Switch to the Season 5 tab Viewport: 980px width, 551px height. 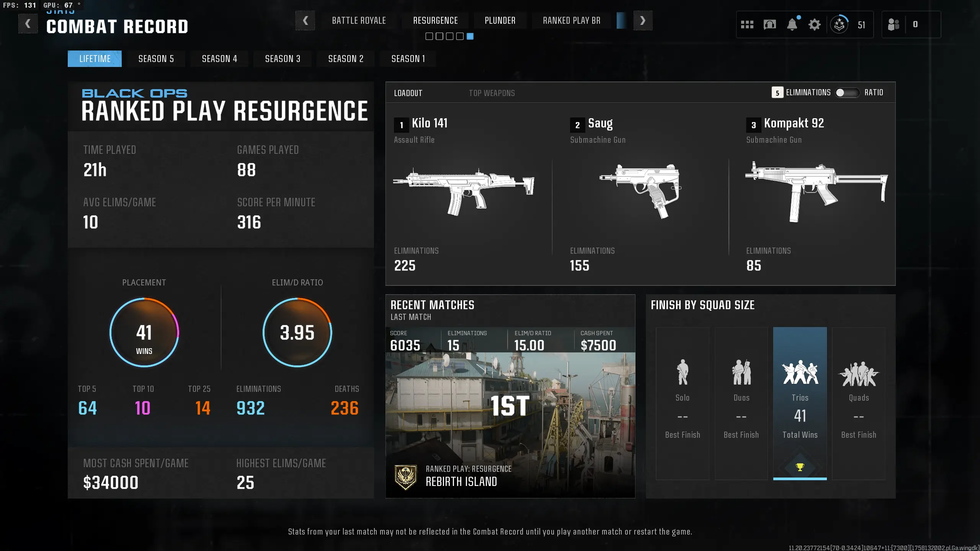156,59
